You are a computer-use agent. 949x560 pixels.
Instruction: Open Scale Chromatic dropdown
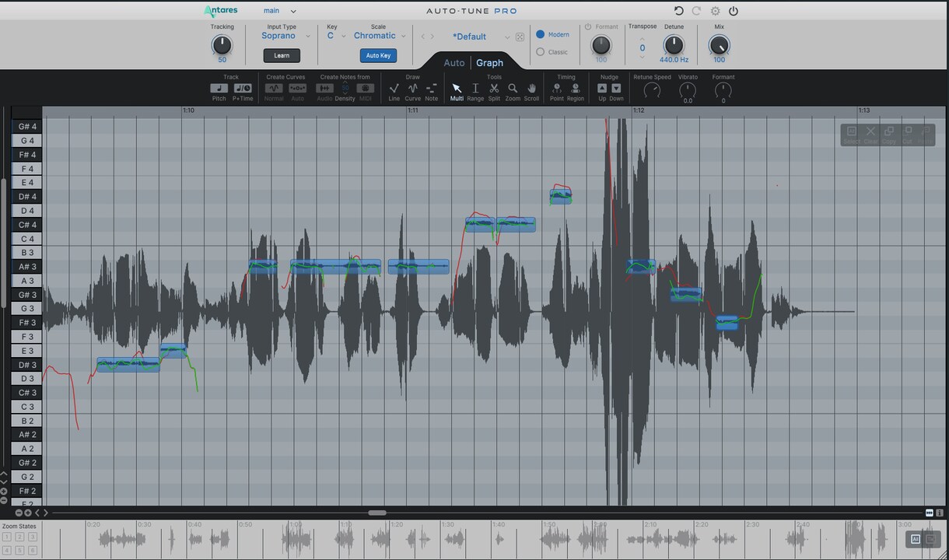pos(380,36)
